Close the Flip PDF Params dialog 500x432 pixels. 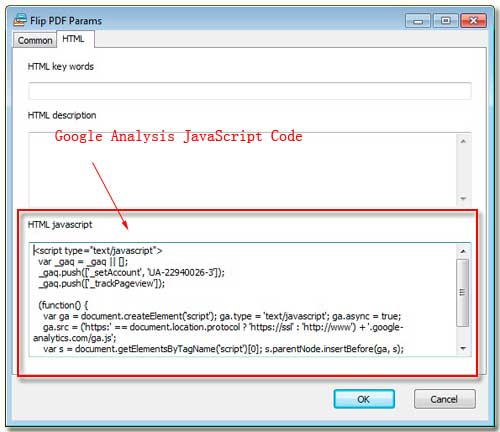473,21
